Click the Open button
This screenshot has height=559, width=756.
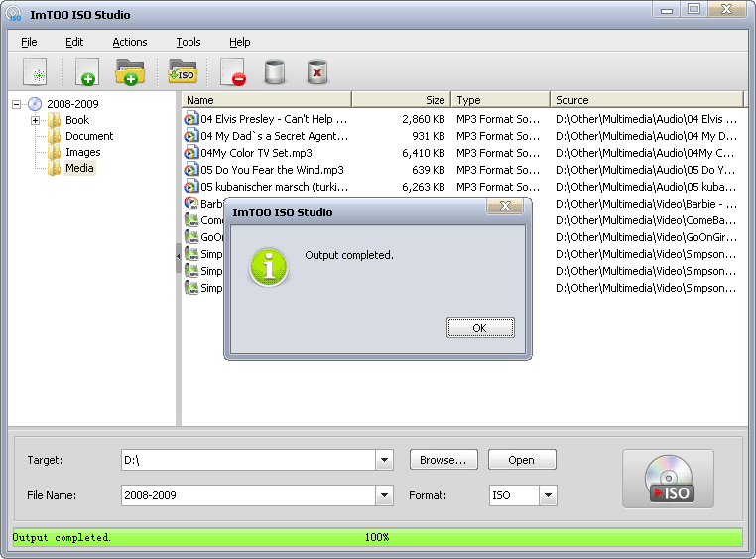(522, 460)
